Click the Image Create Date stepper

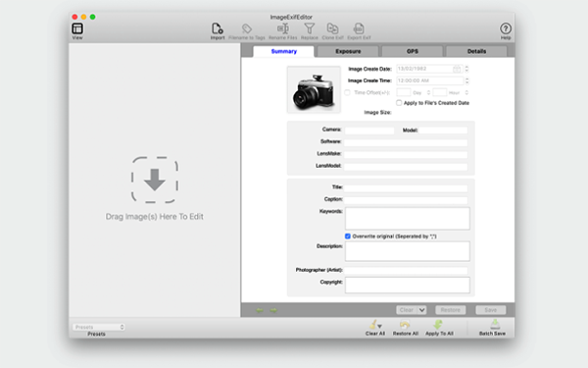(x=466, y=69)
